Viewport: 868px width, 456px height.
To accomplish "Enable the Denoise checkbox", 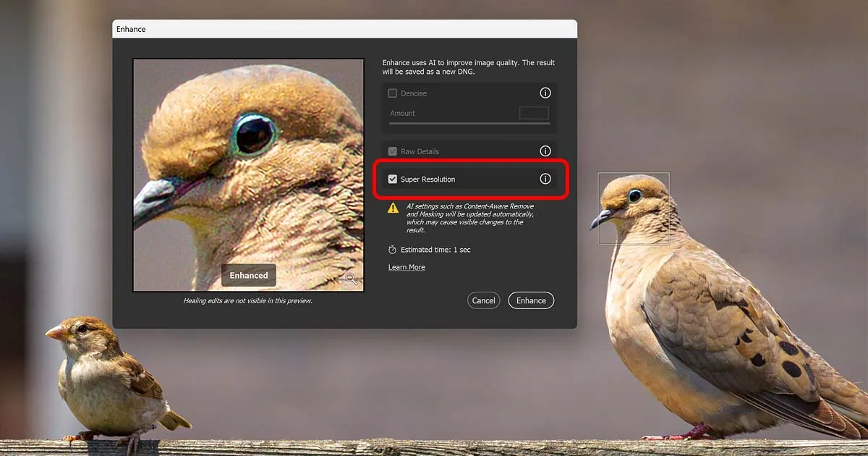I will click(393, 93).
